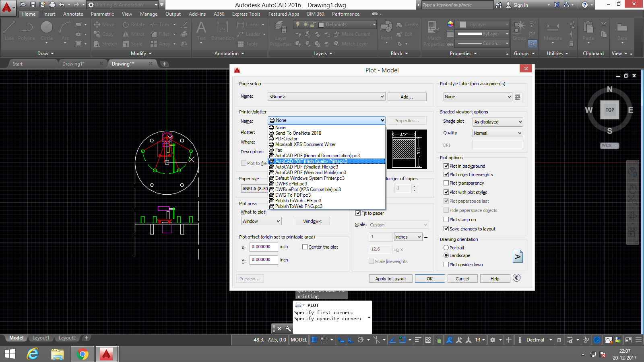Screen dimensions: 644x362
Task: Enable Plot upside-down checkbox
Action: click(x=446, y=265)
